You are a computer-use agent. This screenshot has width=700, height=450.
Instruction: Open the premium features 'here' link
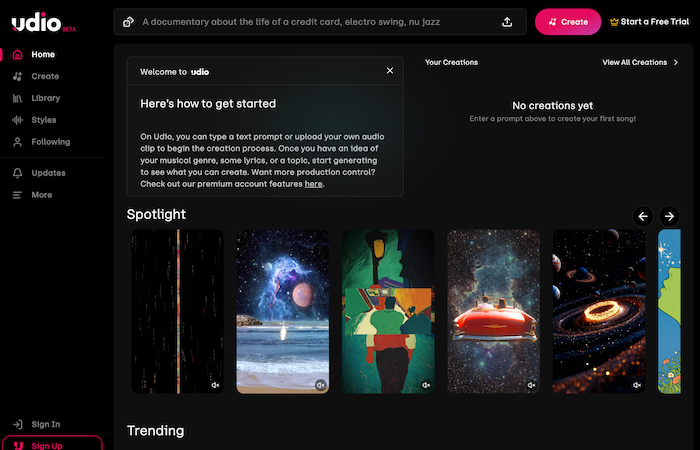pyautogui.click(x=313, y=184)
